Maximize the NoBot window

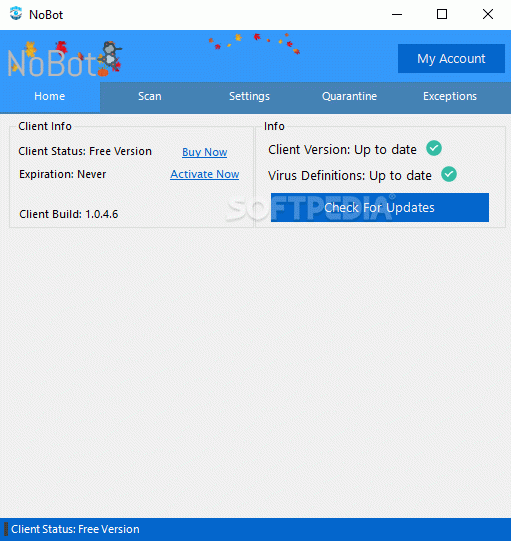pyautogui.click(x=442, y=14)
